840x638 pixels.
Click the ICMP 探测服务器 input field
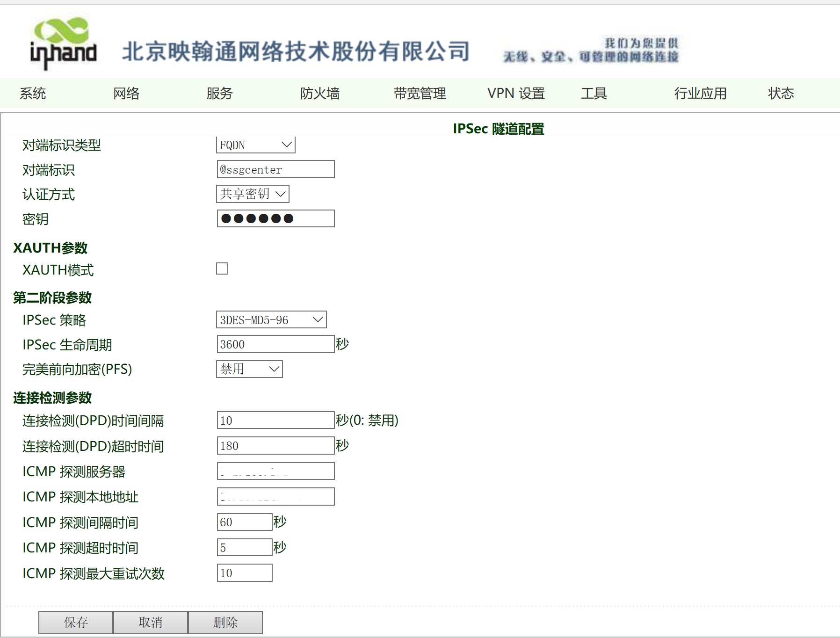(x=275, y=471)
